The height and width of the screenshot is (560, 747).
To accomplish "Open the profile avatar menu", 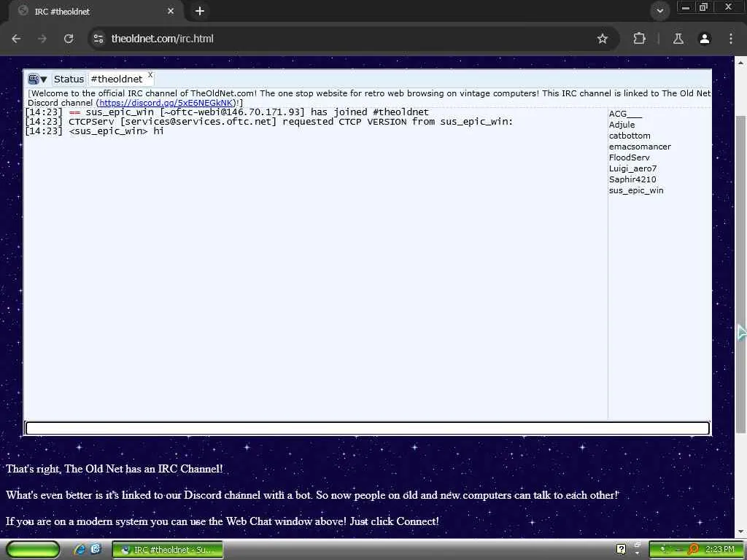I will click(x=705, y=39).
